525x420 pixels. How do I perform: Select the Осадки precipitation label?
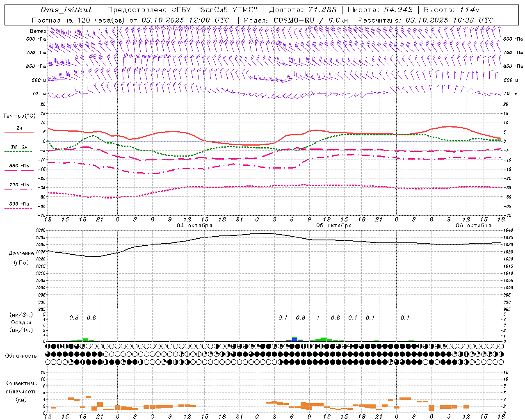(21, 322)
